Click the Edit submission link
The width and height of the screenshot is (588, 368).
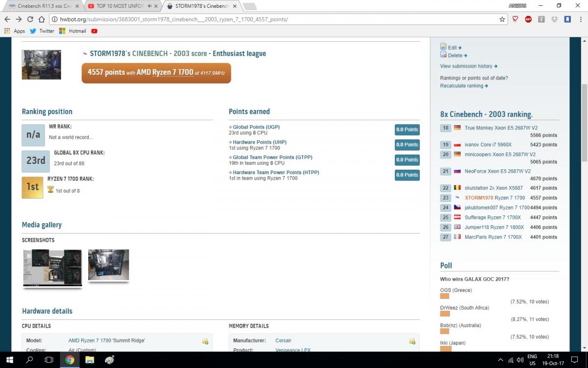(451, 47)
